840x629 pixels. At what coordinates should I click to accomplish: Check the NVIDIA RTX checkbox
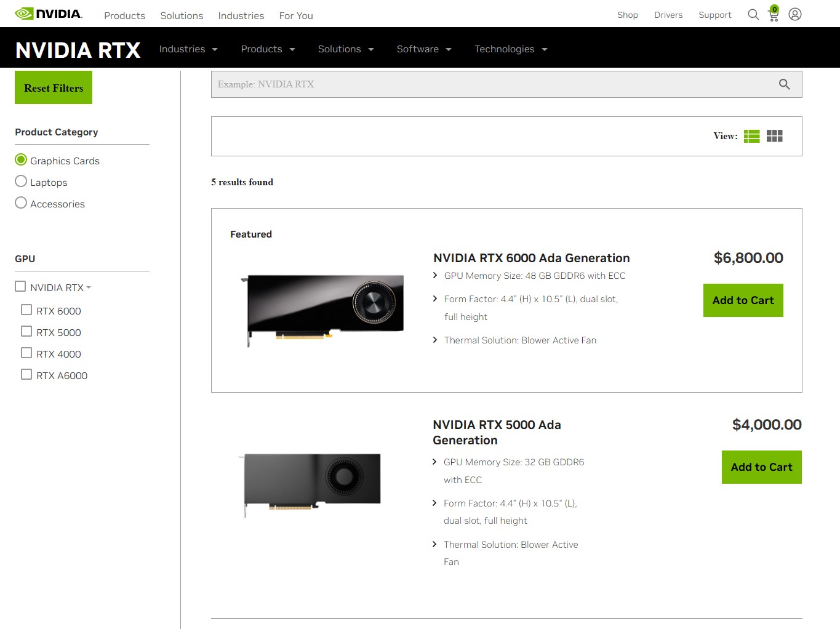click(x=20, y=287)
